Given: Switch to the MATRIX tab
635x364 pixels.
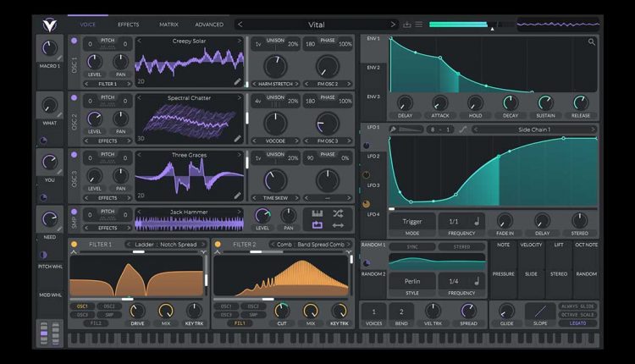Looking at the screenshot, I should (168, 25).
